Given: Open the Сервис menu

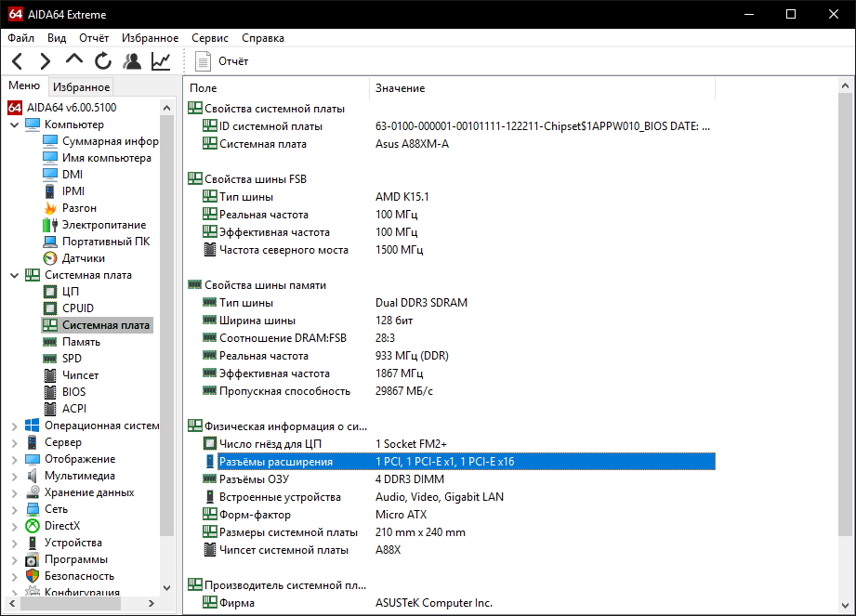Looking at the screenshot, I should pyautogui.click(x=210, y=38).
